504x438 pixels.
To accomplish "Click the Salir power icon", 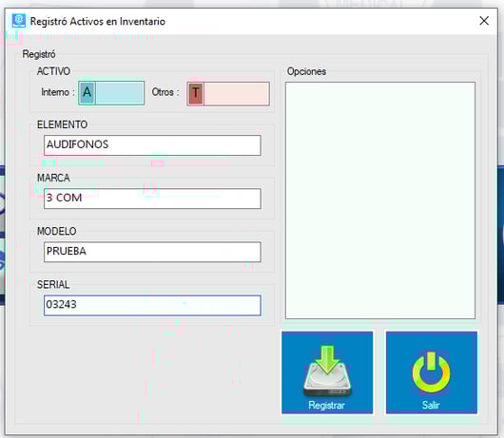I will click(432, 372).
